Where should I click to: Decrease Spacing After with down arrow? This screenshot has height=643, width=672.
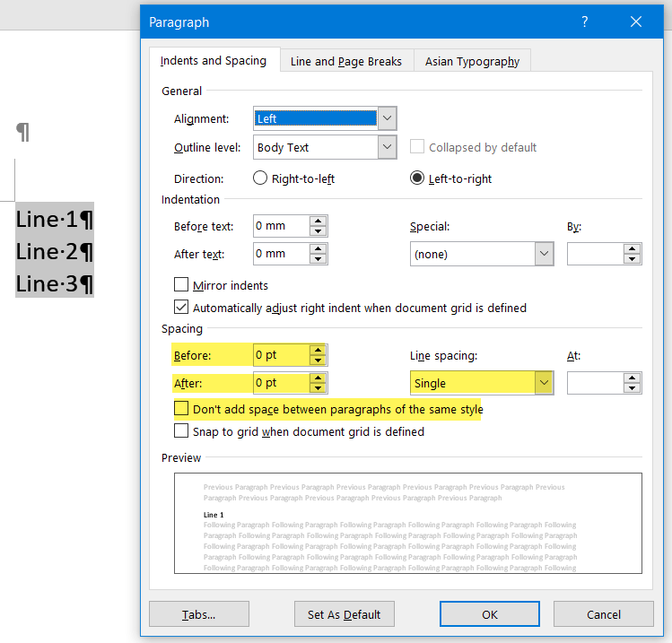coord(318,387)
